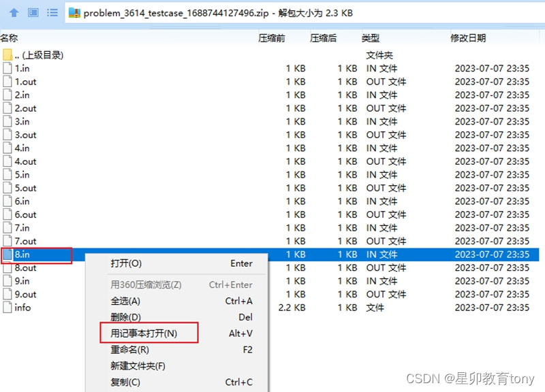Select the 5.in file icon

pos(7,174)
